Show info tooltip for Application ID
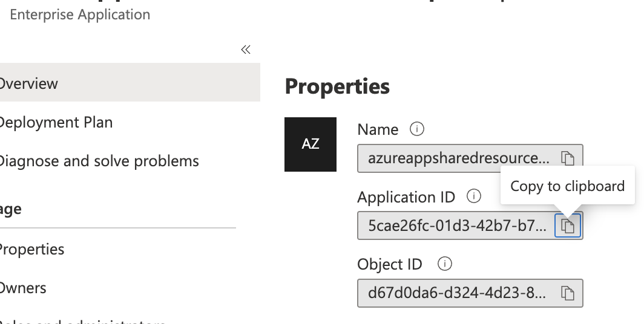Screen dimensions: 644x324 [x=474, y=196]
